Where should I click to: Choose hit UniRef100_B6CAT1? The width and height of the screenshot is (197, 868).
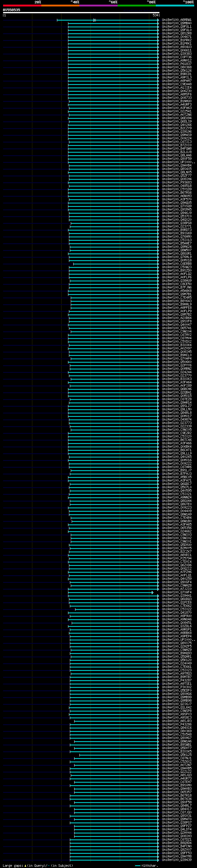[176, 450]
